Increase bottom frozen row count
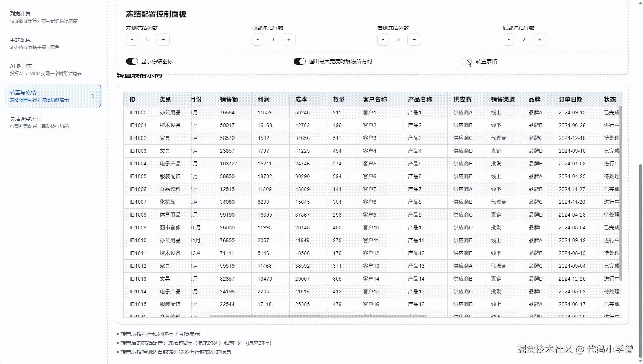643x364 pixels. [540, 39]
